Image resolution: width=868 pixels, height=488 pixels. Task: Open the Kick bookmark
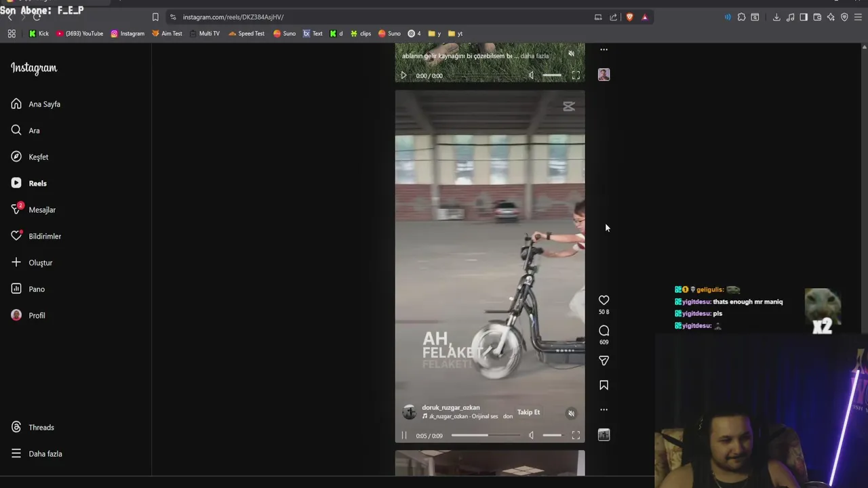point(39,33)
